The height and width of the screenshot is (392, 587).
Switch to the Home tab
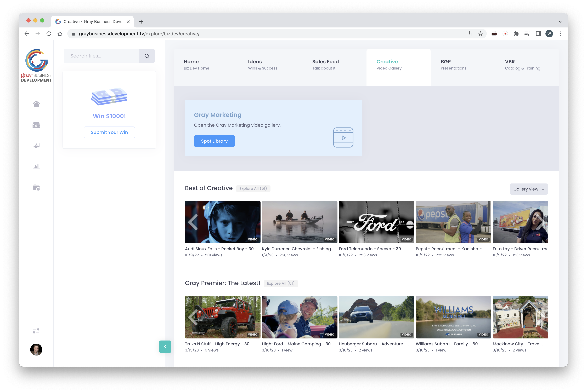tap(206, 67)
